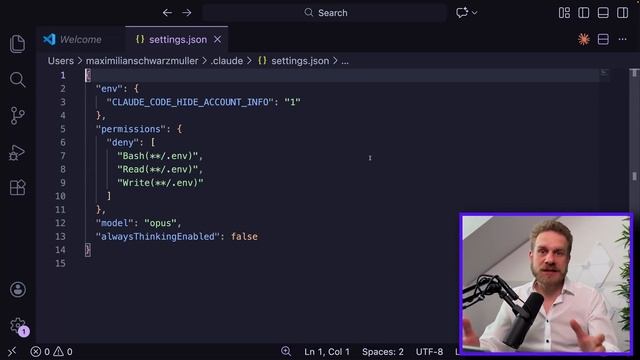Click the "CLAUDE_CODE_HIDE_ACCOUNT_INFO" key

point(190,102)
